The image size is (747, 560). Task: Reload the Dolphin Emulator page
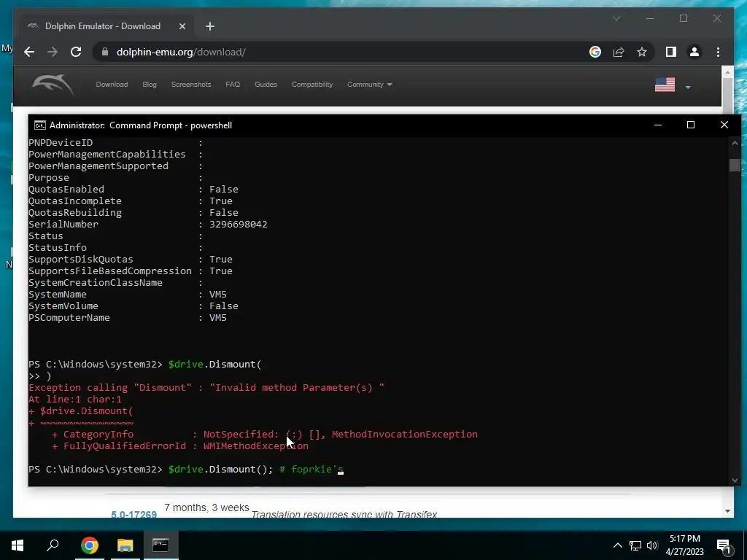point(76,52)
